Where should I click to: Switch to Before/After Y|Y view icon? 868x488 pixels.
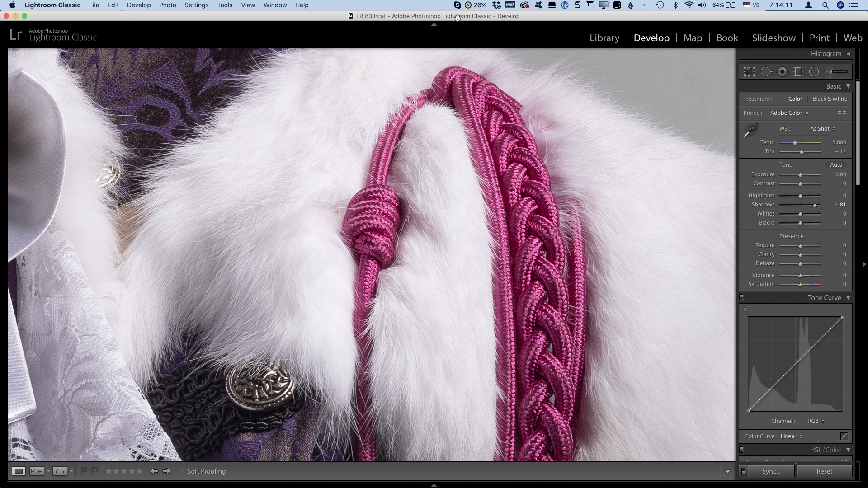[x=60, y=471]
